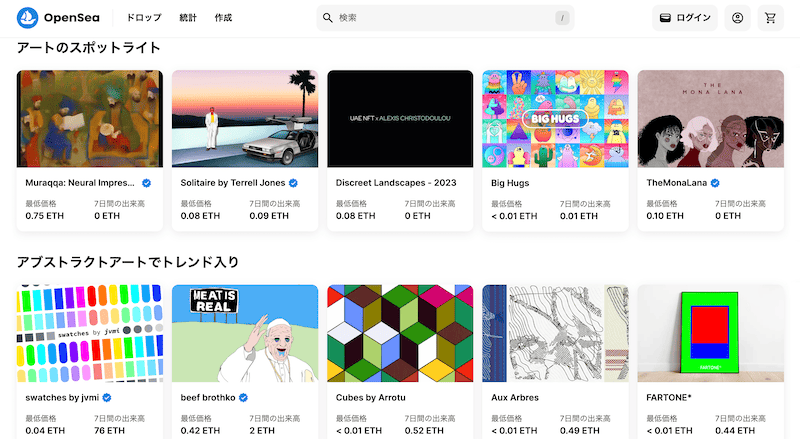The image size is (800, 439).
Task: Click アブストラクトアートでトレンド入り section heading
Action: point(128,262)
